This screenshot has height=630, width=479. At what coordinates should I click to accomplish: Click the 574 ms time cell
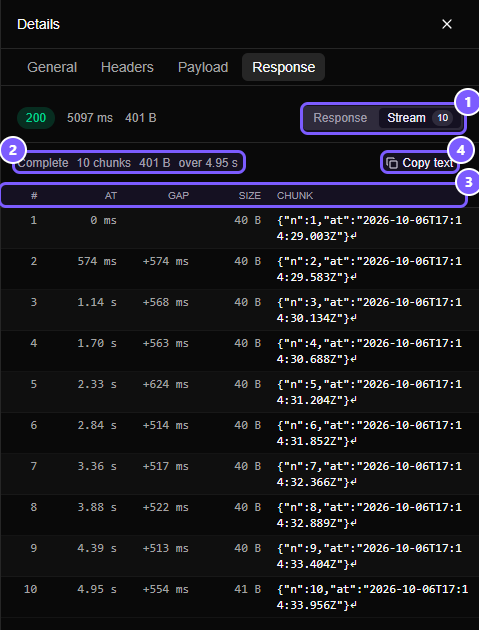point(97,261)
